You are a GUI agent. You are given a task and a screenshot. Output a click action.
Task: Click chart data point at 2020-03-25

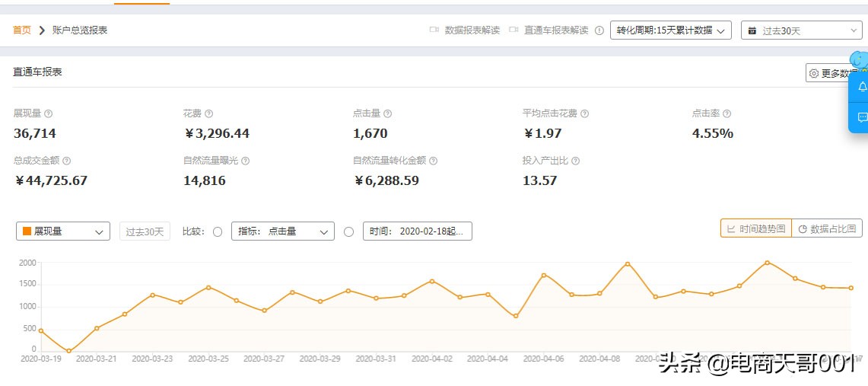point(208,288)
